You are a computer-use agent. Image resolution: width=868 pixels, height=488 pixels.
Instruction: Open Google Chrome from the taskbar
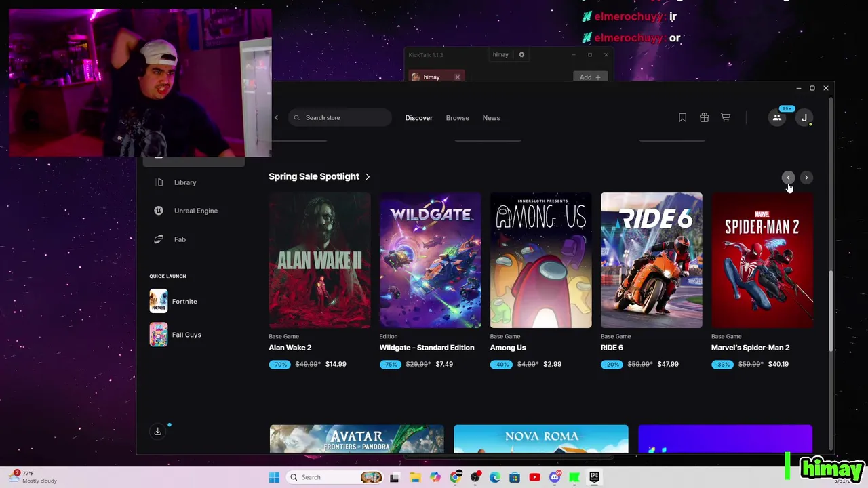click(x=455, y=477)
